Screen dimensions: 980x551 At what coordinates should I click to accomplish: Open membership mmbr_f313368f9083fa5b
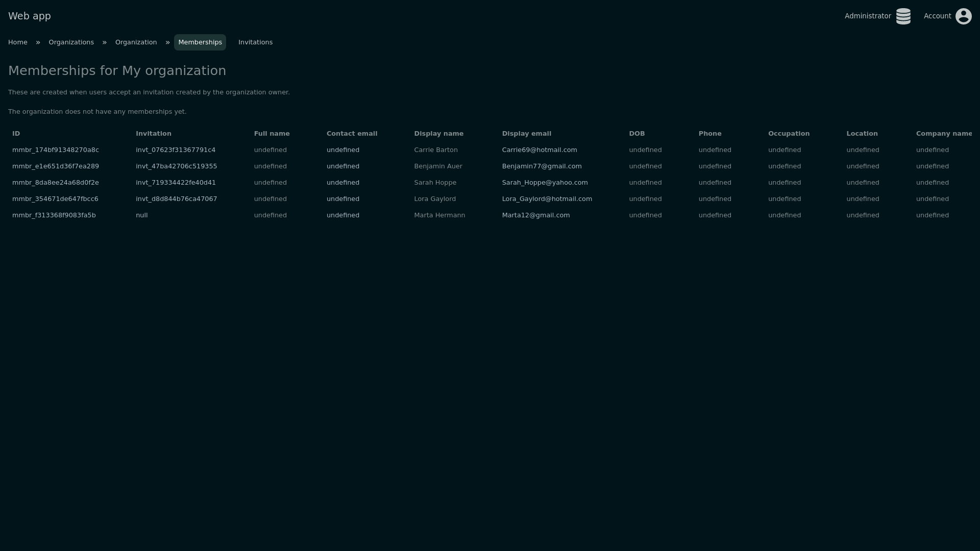[x=54, y=215]
